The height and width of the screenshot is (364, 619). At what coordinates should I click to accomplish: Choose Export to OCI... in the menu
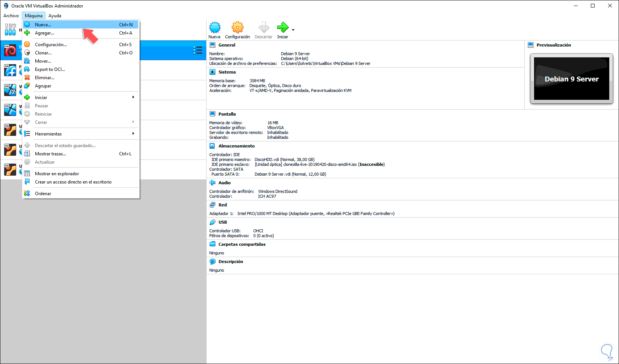pyautogui.click(x=81, y=69)
